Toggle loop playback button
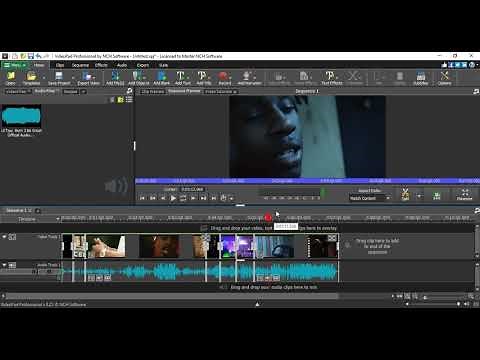This screenshot has height=360, width=480. click(x=183, y=198)
